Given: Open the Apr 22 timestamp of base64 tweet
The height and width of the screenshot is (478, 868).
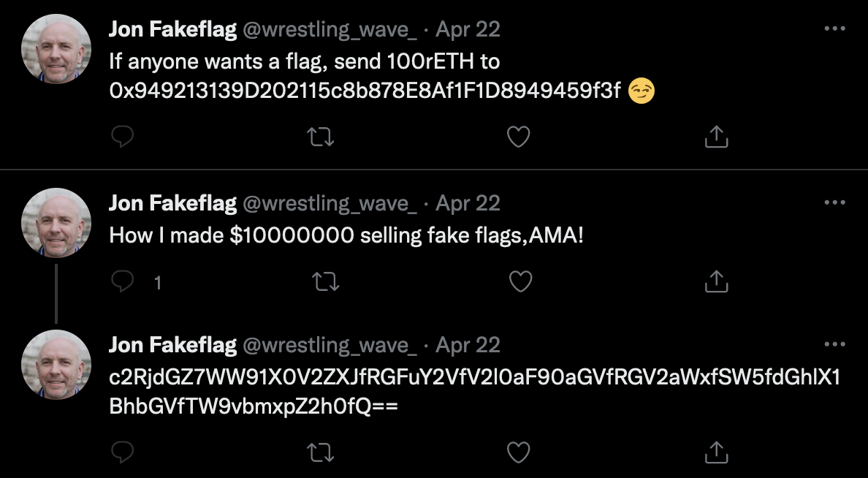Looking at the screenshot, I should [x=468, y=344].
